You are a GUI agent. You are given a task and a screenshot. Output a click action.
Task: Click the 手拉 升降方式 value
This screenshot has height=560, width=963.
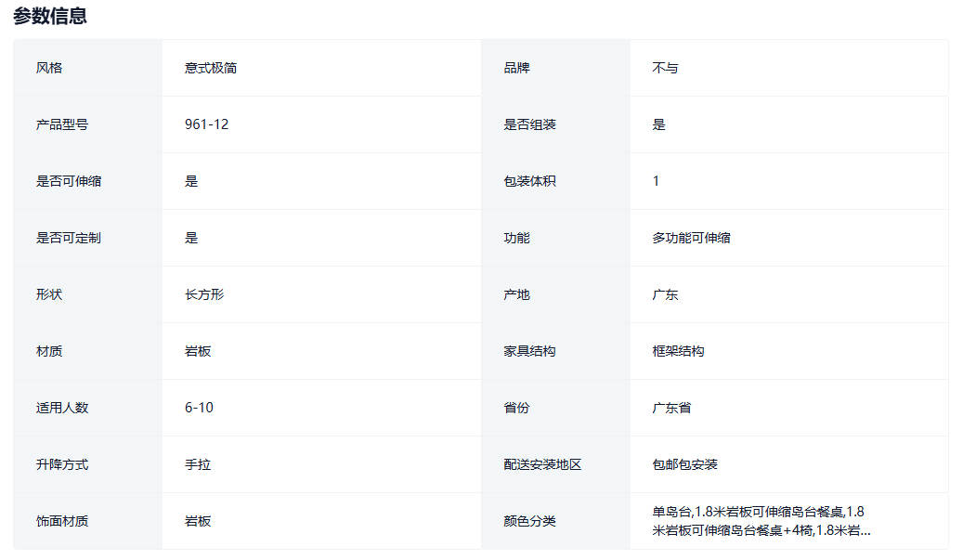(x=198, y=464)
